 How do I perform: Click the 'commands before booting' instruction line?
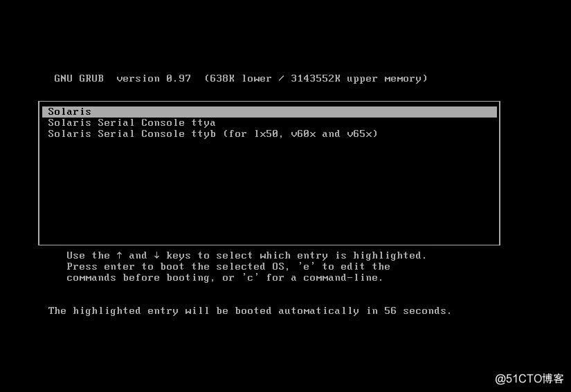click(225, 278)
